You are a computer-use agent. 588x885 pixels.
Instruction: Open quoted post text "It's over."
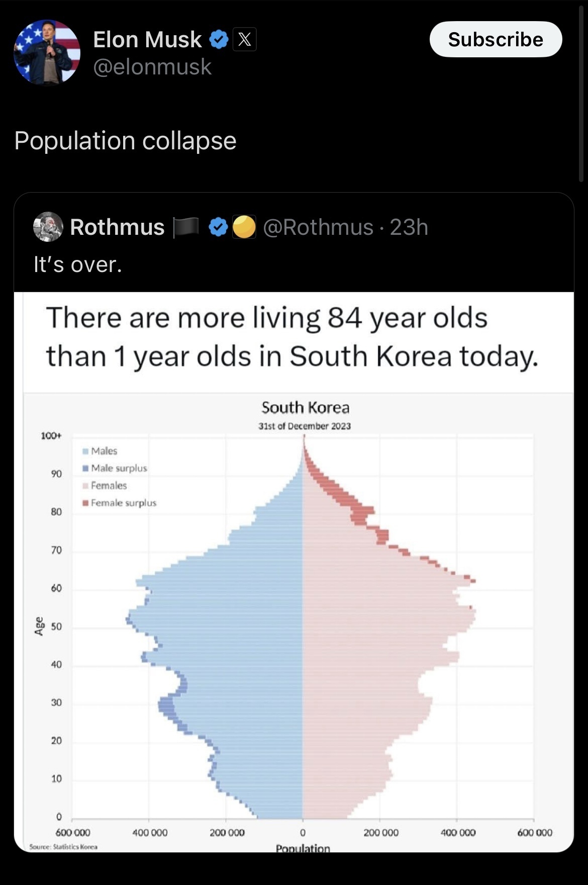[78, 264]
